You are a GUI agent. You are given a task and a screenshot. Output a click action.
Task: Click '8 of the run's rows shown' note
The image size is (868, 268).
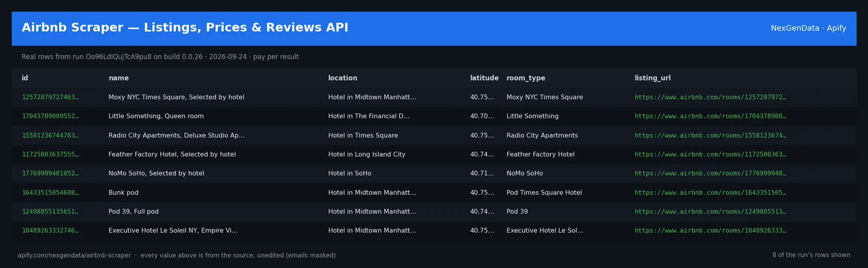pyautogui.click(x=811, y=255)
